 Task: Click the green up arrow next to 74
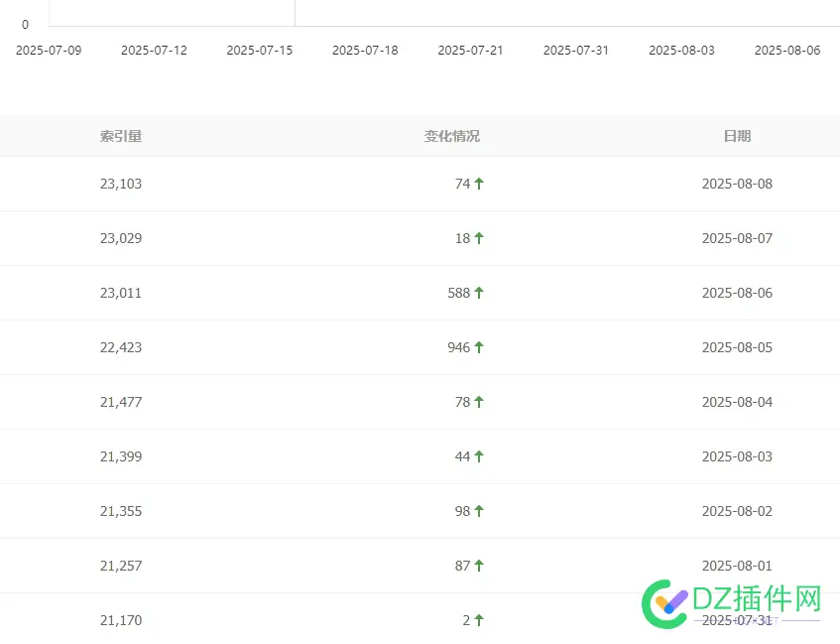click(477, 184)
